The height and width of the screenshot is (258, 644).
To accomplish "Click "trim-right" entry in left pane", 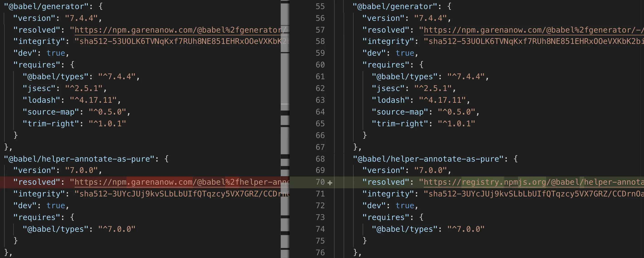I will click(x=74, y=123).
